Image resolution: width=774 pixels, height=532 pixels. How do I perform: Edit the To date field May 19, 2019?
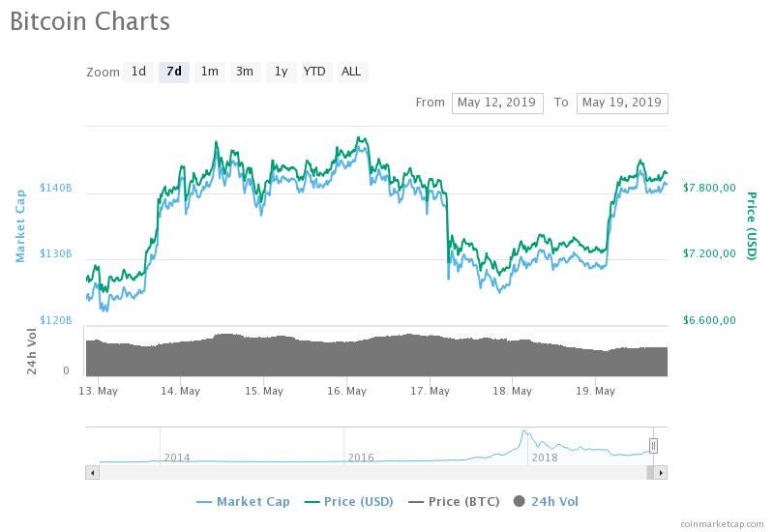coord(622,103)
